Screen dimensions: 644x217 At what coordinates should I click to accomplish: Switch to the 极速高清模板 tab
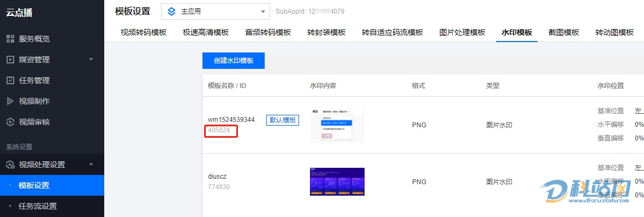(x=206, y=33)
